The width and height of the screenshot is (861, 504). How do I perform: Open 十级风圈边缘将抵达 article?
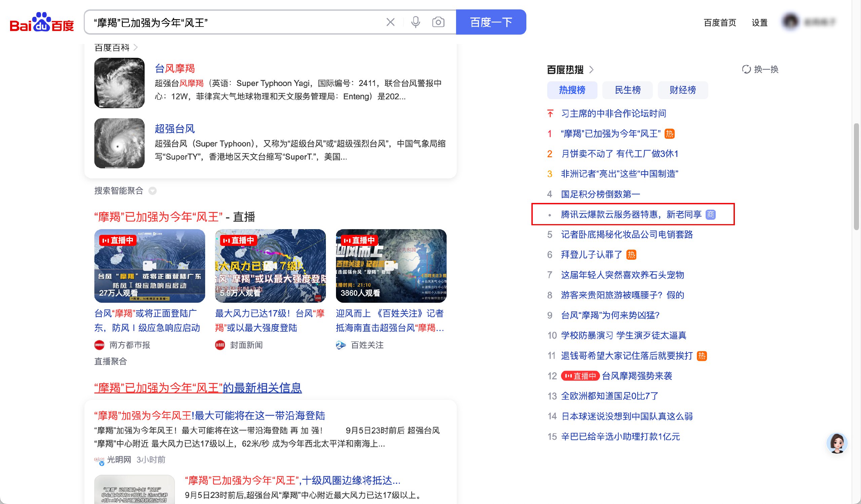(x=293, y=480)
